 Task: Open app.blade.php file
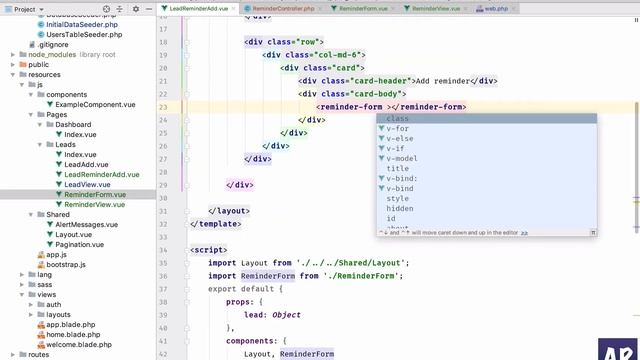(71, 324)
